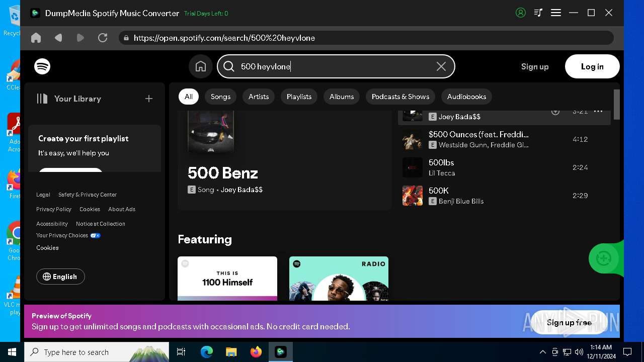Image resolution: width=644 pixels, height=362 pixels.
Task: Open volume control in system tray
Action: pyautogui.click(x=579, y=352)
